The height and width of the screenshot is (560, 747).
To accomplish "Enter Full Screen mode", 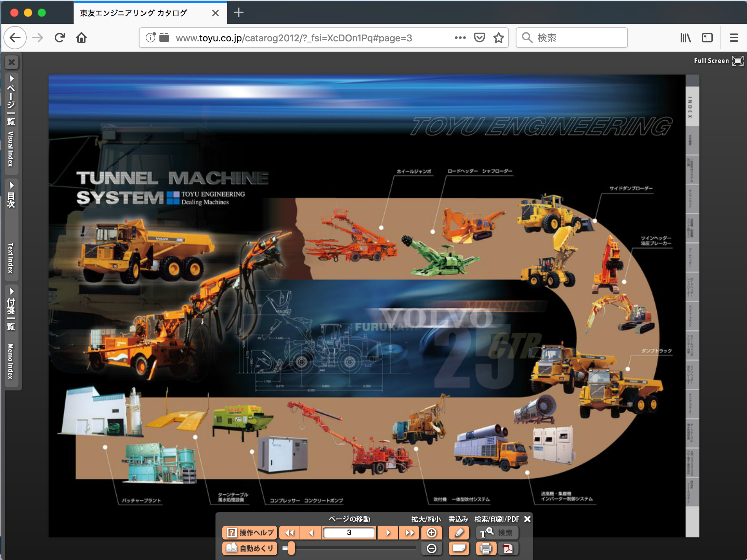I will pyautogui.click(x=718, y=61).
